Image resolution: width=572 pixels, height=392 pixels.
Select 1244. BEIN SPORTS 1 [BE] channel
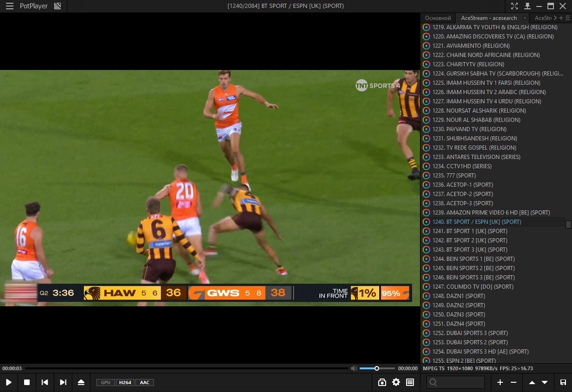(493, 259)
